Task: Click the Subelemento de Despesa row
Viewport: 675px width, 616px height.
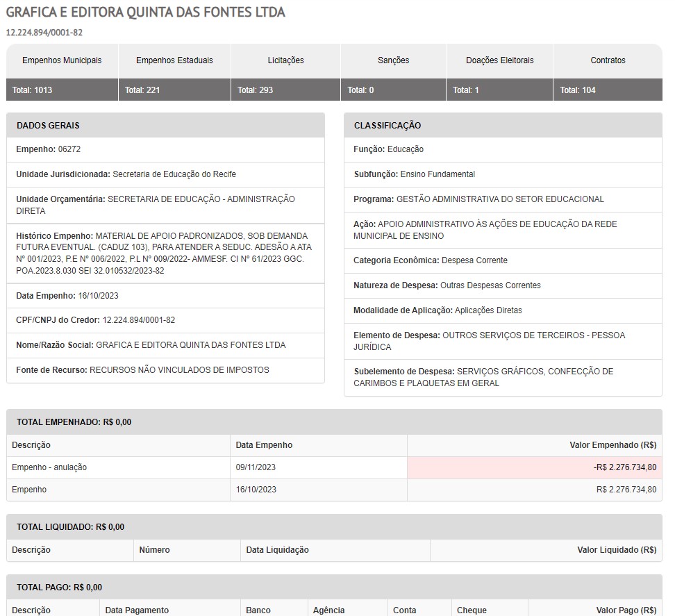Action: (503, 377)
